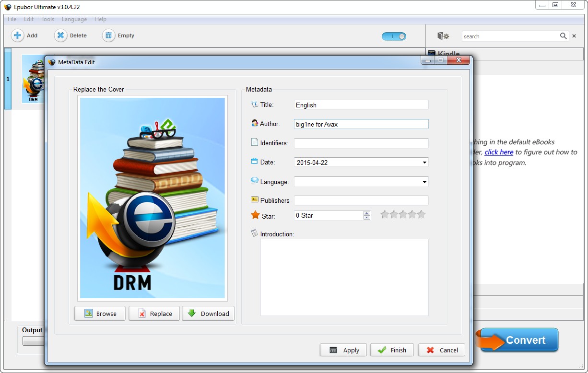Click inside the Introduction text area
Image resolution: width=588 pixels, height=373 pixels.
[x=344, y=277]
